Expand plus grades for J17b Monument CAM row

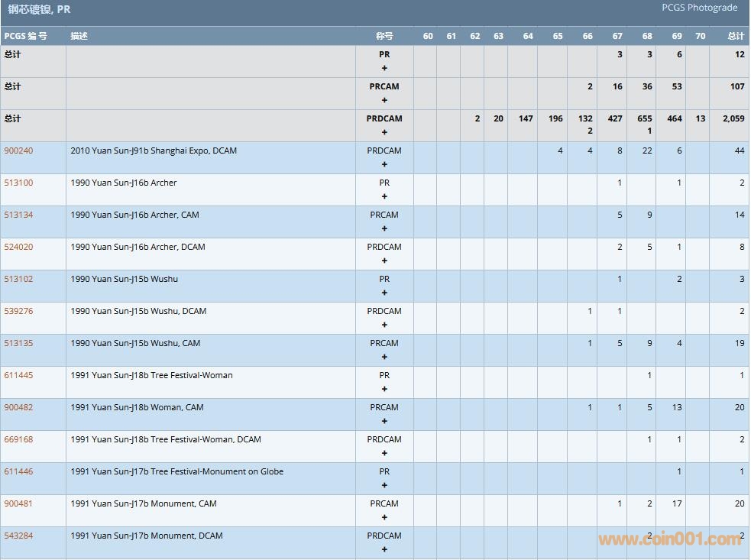click(x=384, y=517)
